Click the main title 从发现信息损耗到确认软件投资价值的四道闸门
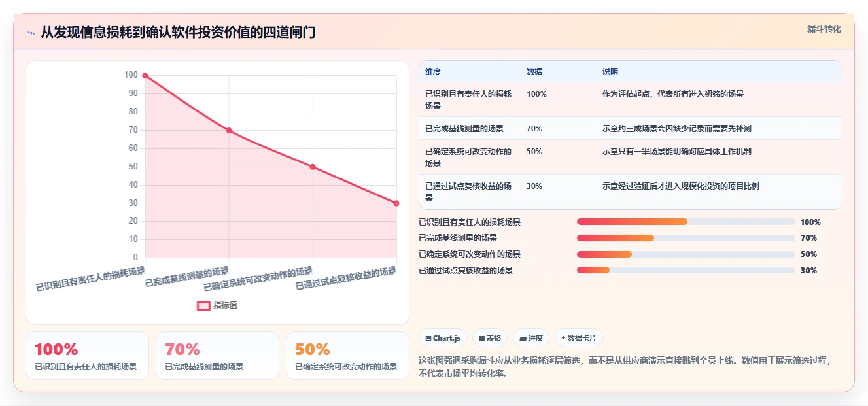Screen dimensions: 868x406 click(179, 32)
